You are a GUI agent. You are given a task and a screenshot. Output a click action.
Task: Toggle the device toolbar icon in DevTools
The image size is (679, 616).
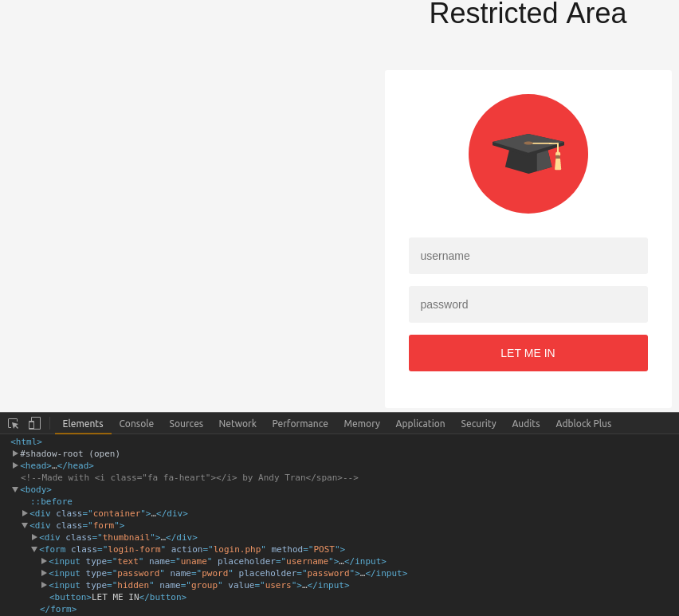tap(34, 423)
